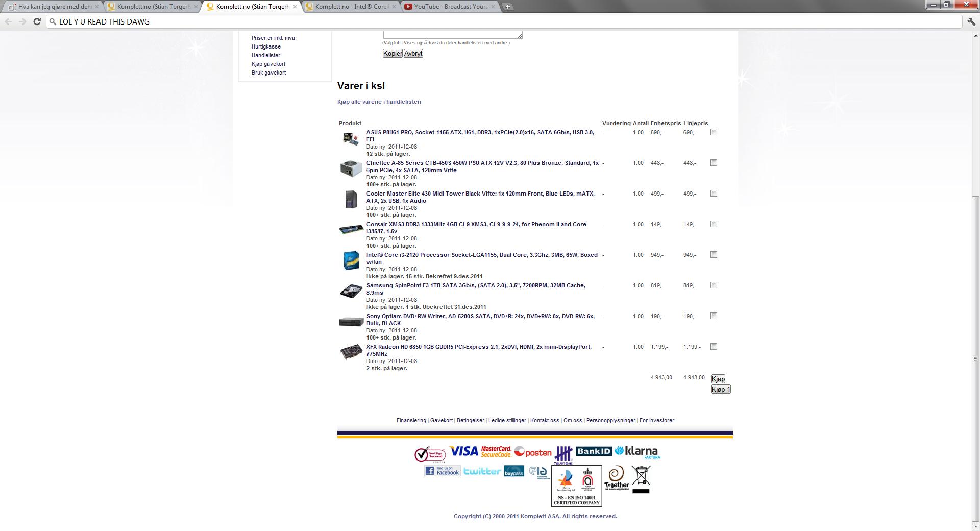Viewport: 980px width, 531px height.
Task: Click the Sony Optiarc DVD writer thumbnail
Action: (x=351, y=322)
